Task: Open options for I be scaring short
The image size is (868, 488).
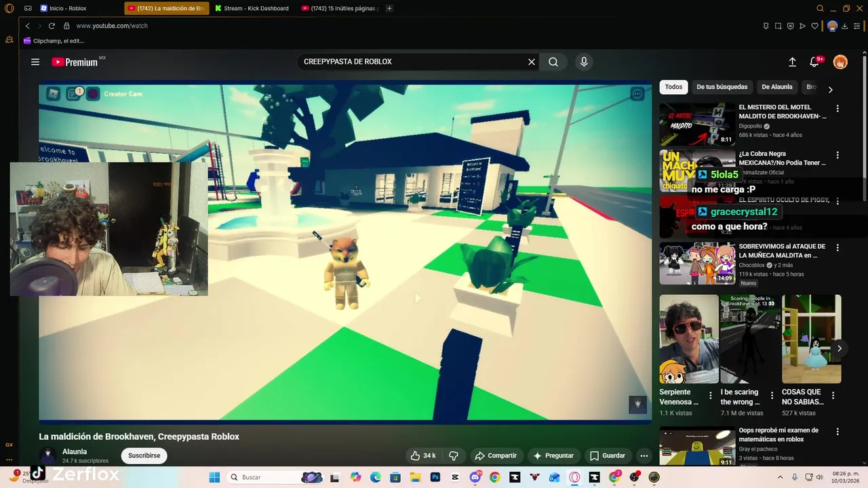Action: pyautogui.click(x=772, y=395)
